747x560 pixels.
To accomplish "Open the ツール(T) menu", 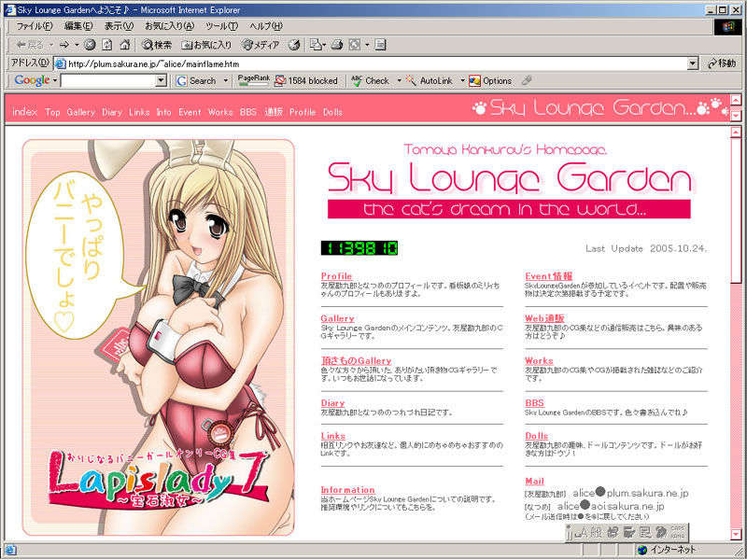I will pos(221,26).
